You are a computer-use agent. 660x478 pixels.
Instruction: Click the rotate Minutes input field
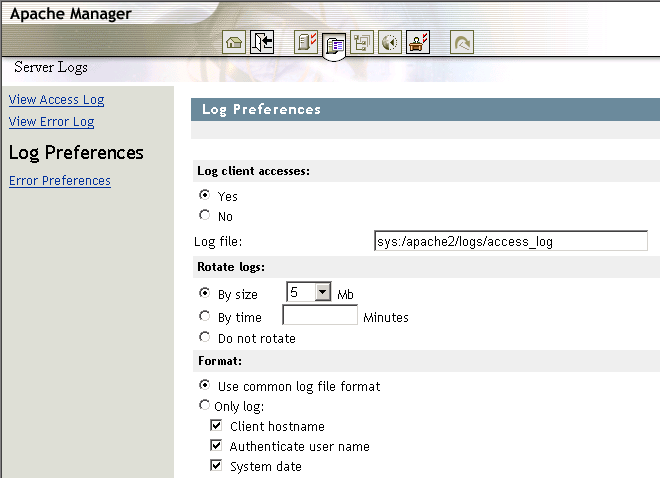click(x=320, y=316)
